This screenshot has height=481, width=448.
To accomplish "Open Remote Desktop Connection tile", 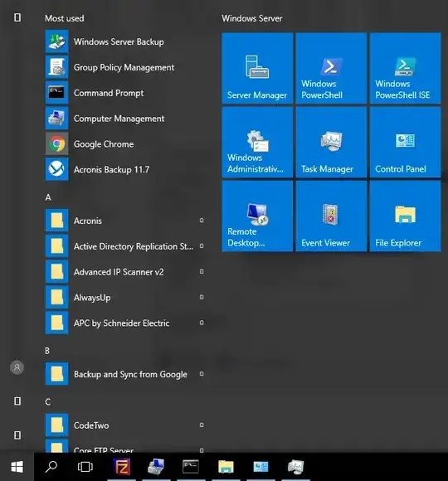I will click(257, 216).
